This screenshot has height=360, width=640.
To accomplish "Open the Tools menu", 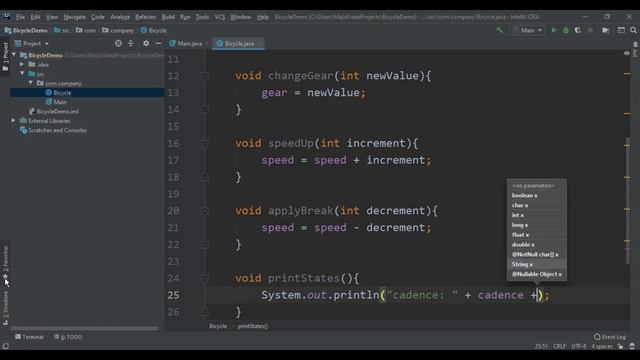I will (x=202, y=17).
